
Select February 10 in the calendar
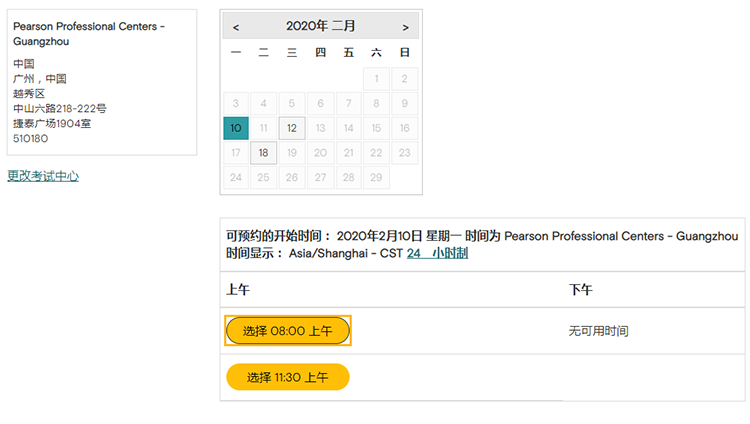235,128
